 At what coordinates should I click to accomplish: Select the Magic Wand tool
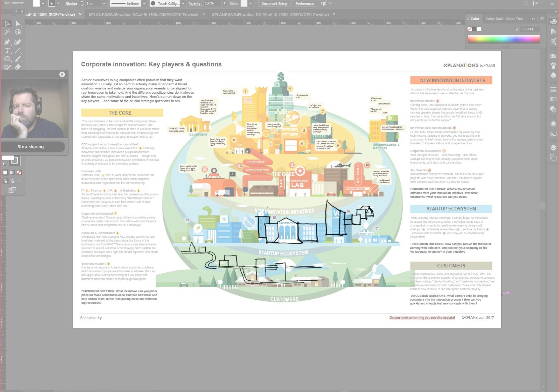7,32
